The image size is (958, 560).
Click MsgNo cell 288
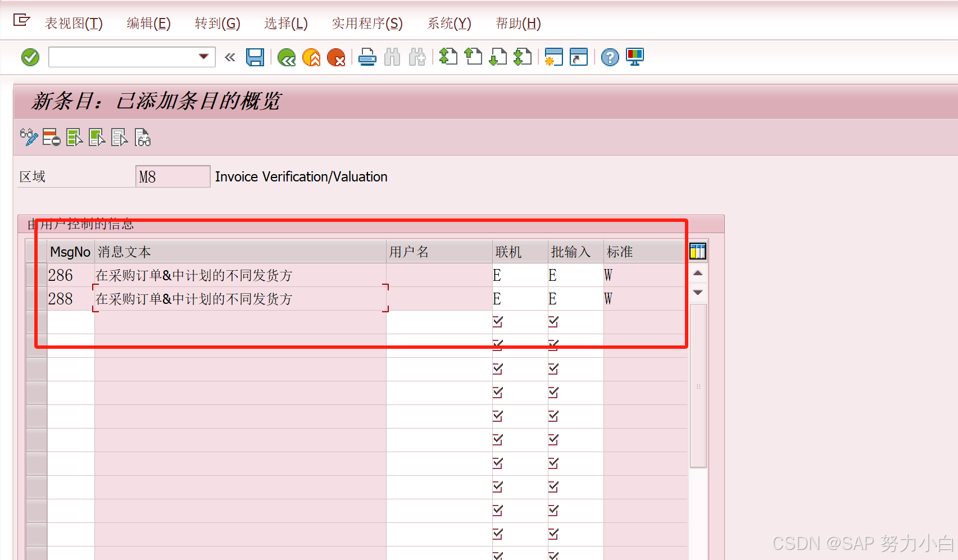click(71, 299)
